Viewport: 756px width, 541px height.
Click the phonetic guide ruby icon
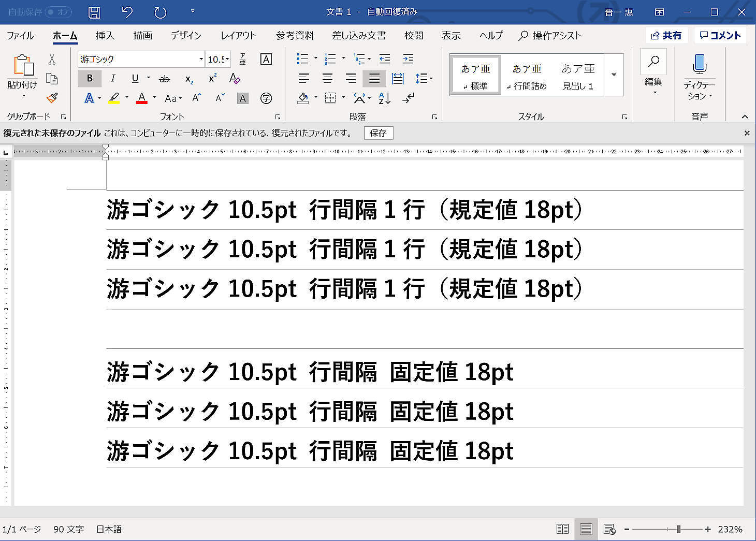[x=243, y=59]
